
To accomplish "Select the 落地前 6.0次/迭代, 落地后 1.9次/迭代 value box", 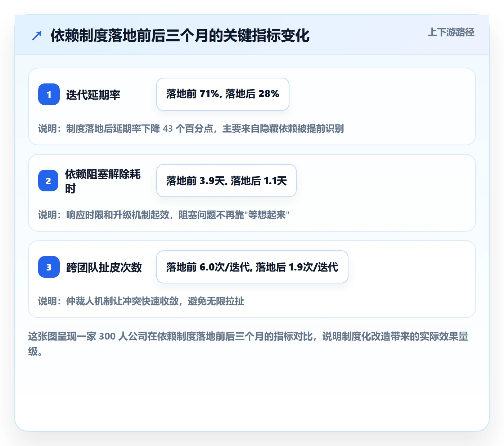I will (x=252, y=267).
